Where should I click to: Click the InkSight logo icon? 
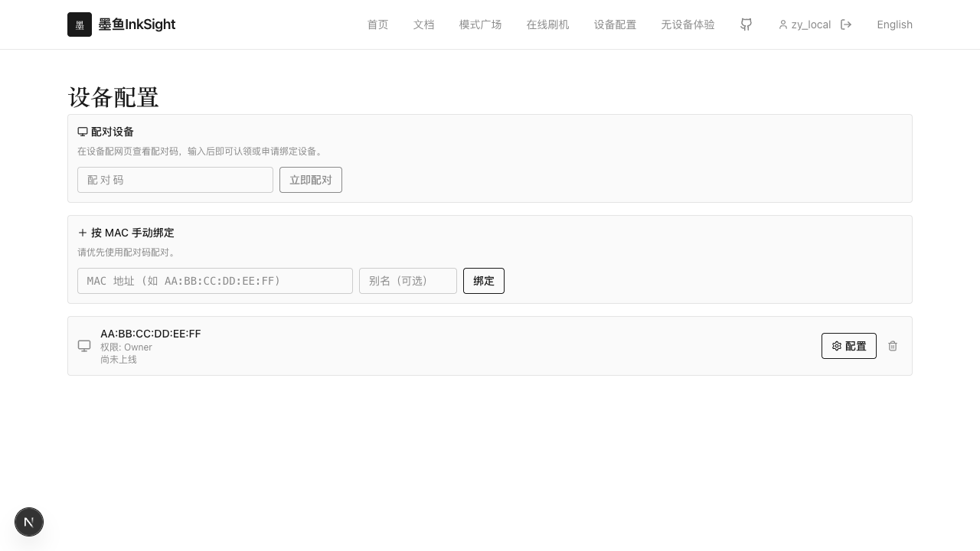(80, 24)
